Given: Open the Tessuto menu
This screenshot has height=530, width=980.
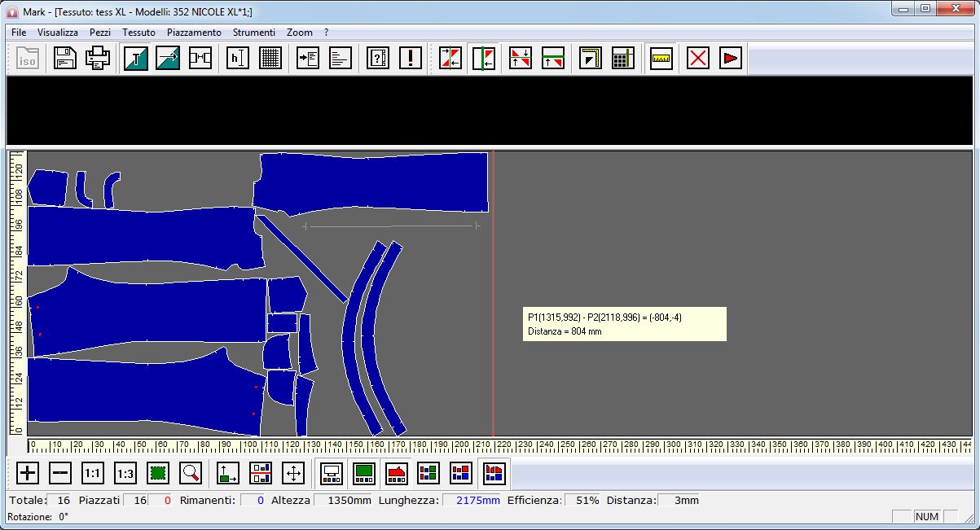Looking at the screenshot, I should click(x=138, y=33).
